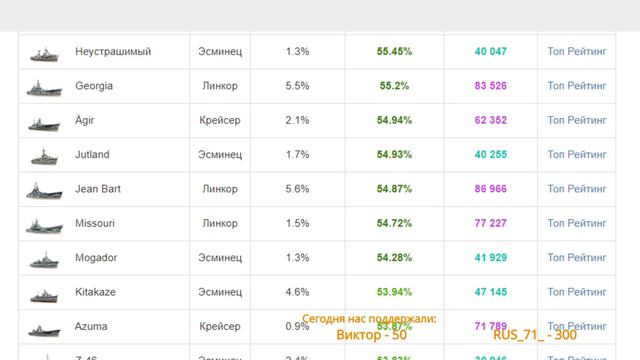Click win rate 54.28% value

[394, 258]
